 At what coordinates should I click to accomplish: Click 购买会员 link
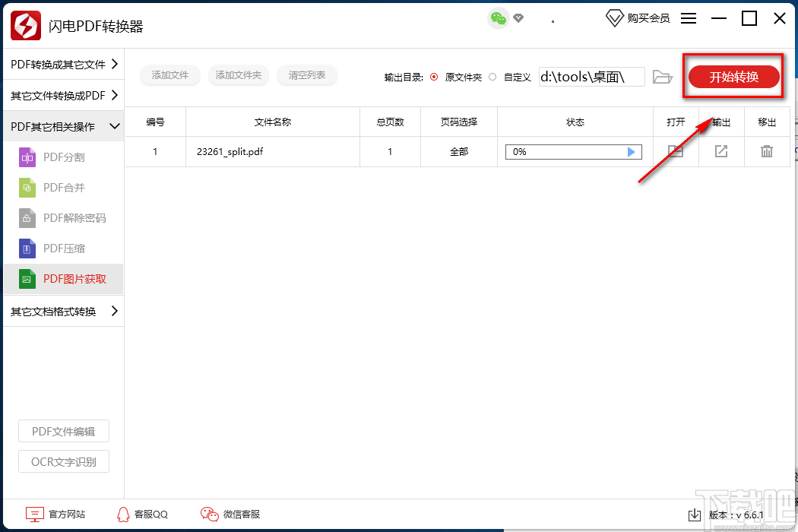click(648, 18)
